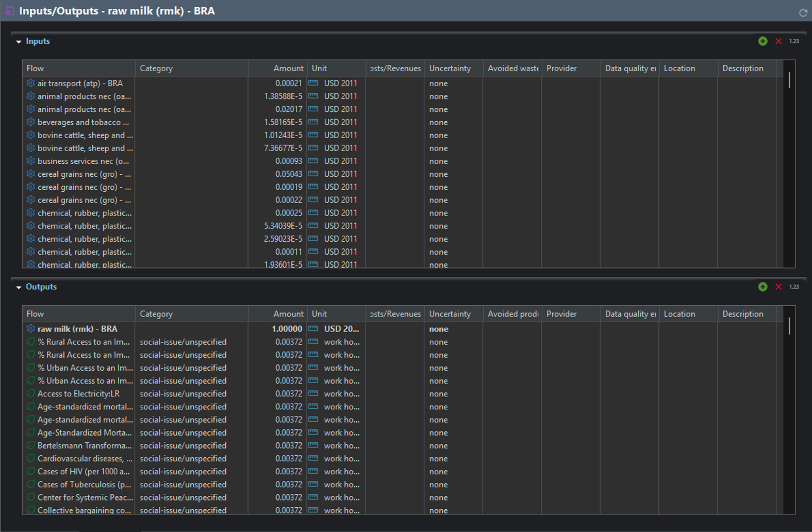The height and width of the screenshot is (532, 812).
Task: Click the leaf icon of Access to Electricity:LR row
Action: pyautogui.click(x=31, y=394)
